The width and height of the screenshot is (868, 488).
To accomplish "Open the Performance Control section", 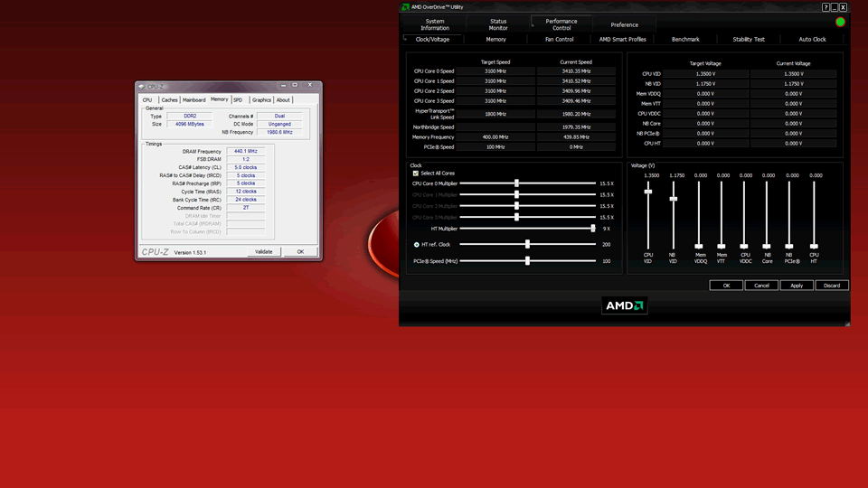I will 561,24.
